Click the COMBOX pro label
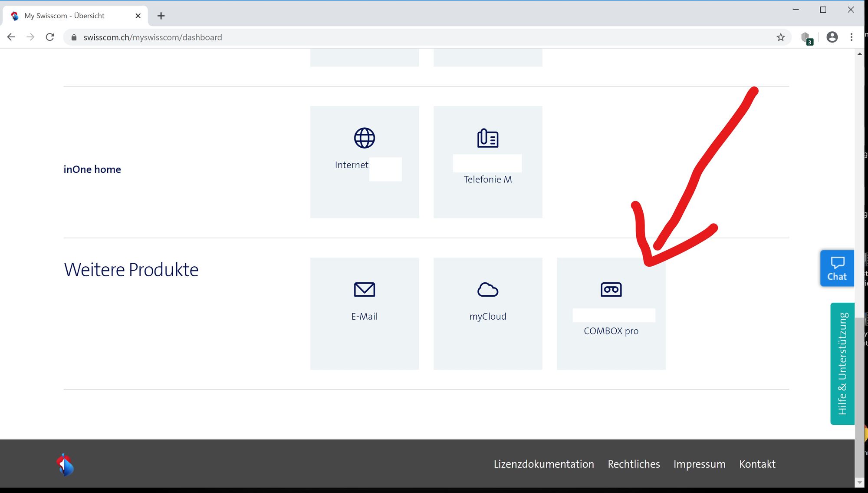Image resolution: width=868 pixels, height=493 pixels. 611,331
